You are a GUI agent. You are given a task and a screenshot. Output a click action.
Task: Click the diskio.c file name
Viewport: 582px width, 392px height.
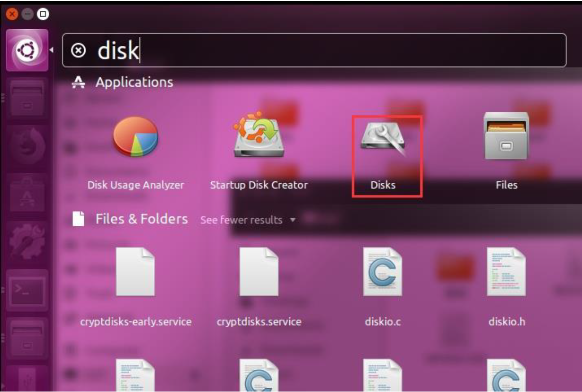pos(383,322)
